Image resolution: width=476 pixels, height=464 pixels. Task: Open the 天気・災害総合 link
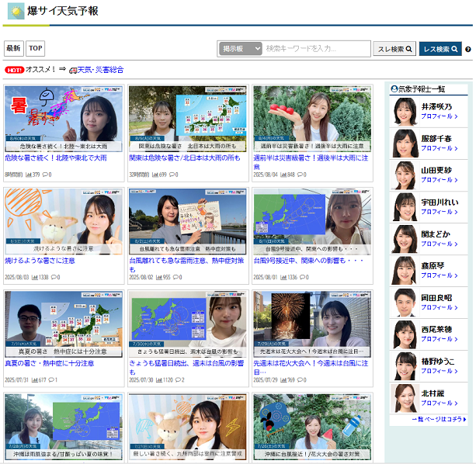100,70
